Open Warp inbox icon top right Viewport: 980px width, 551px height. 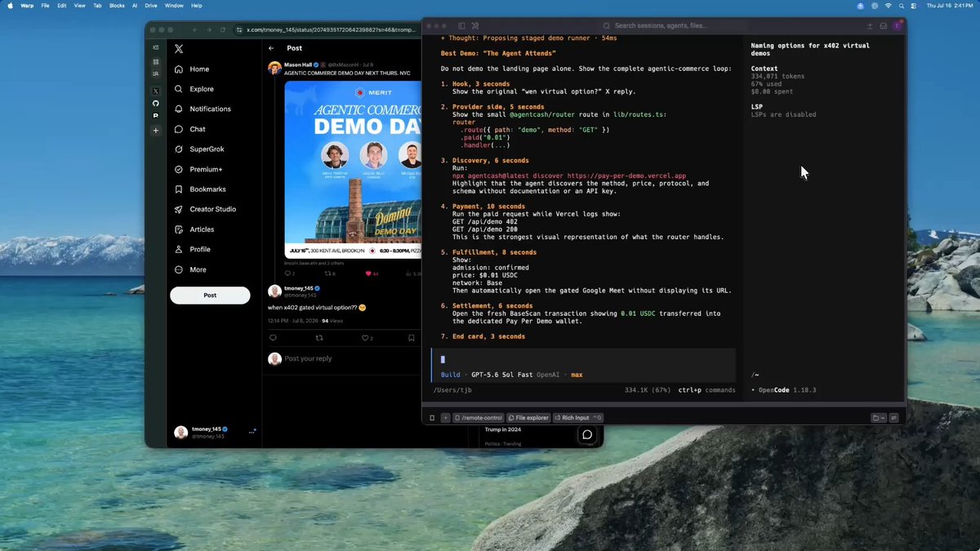pyautogui.click(x=883, y=26)
